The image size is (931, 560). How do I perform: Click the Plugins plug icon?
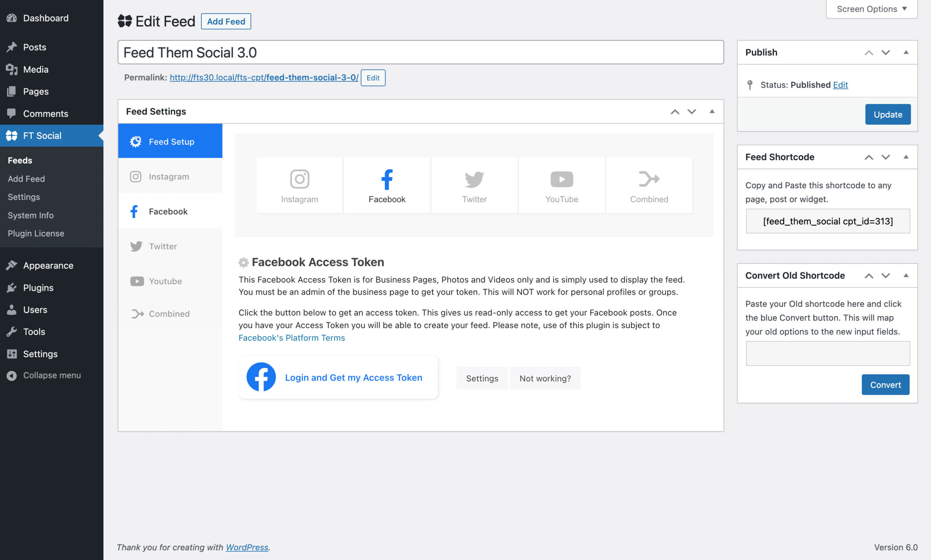(12, 287)
